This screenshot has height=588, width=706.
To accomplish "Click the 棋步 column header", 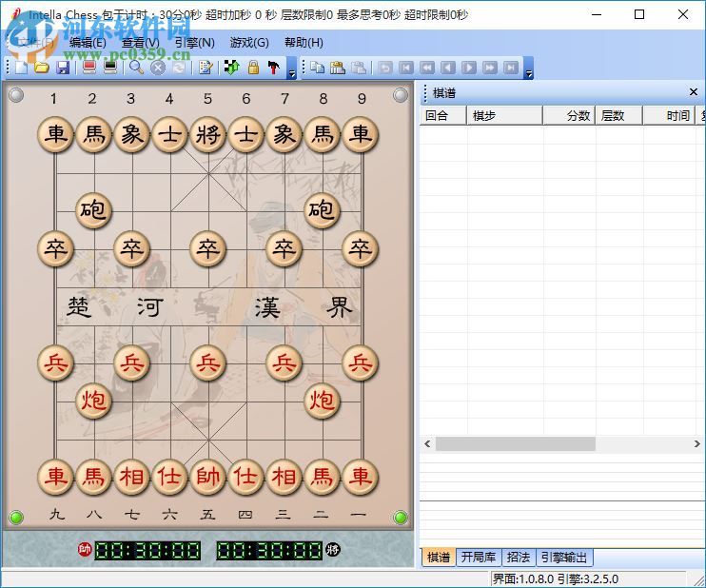I will (x=504, y=116).
